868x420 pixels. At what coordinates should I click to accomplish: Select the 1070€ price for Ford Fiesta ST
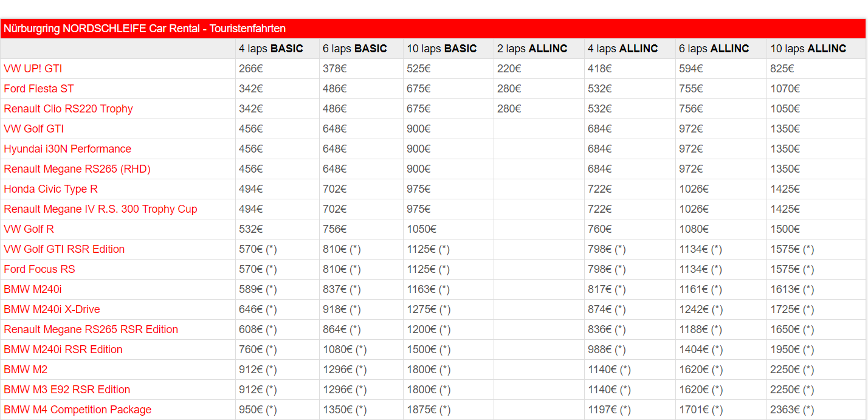pyautogui.click(x=785, y=89)
